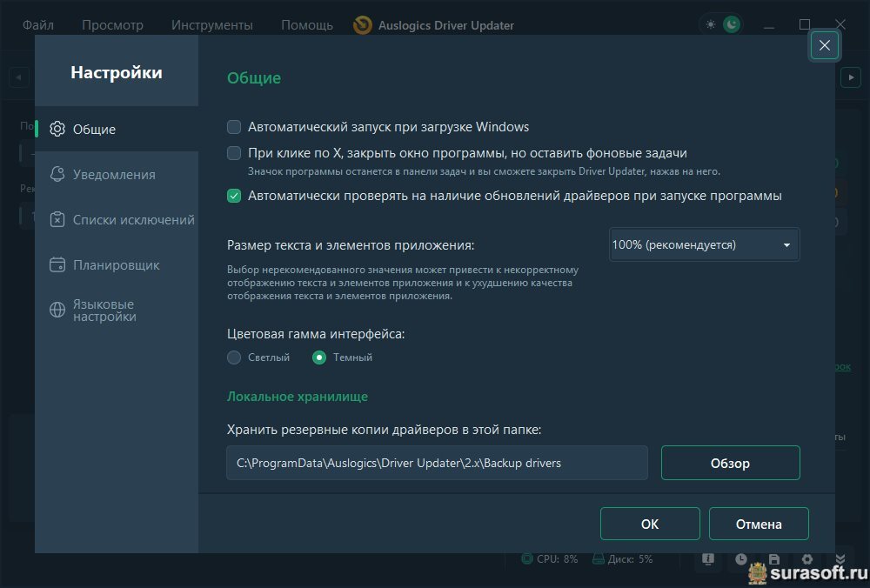The image size is (870, 588).
Task: Switch to the Планировщик settings section
Action: [116, 264]
